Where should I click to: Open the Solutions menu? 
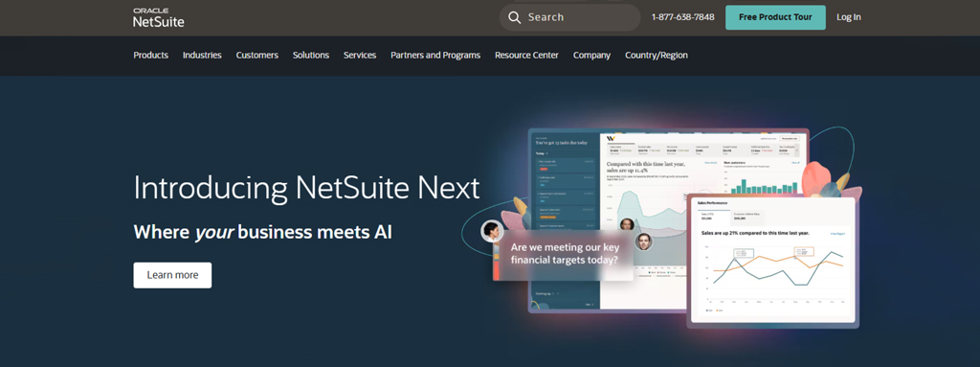tap(311, 56)
